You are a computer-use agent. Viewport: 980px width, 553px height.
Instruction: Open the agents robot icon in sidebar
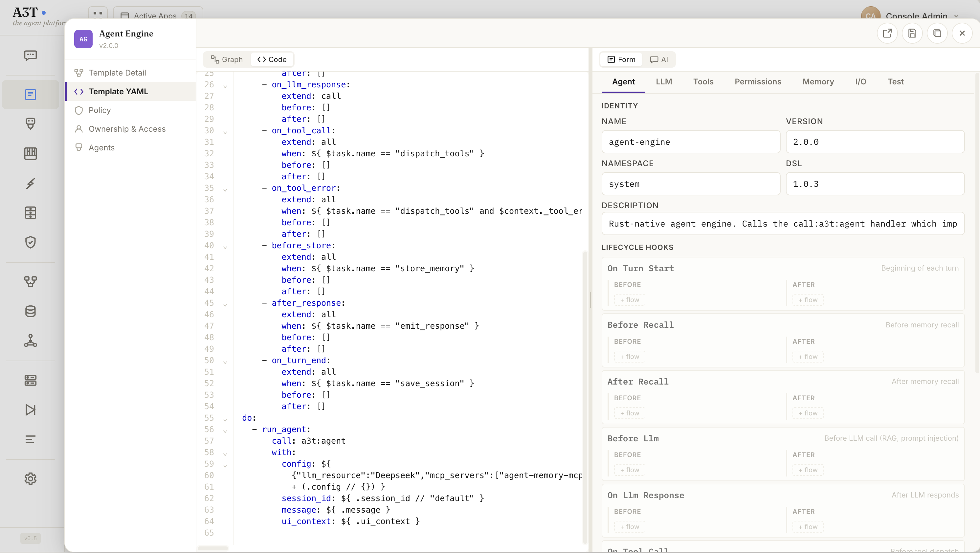[31, 123]
